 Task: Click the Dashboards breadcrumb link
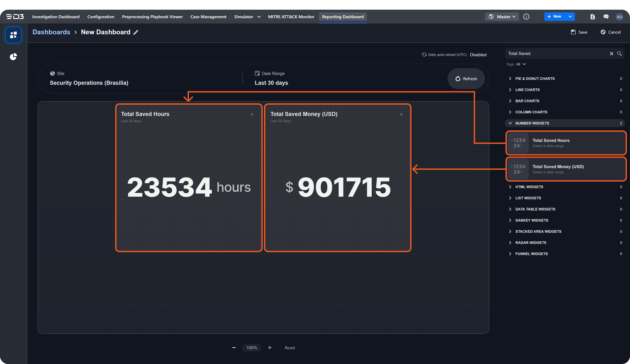click(x=51, y=32)
